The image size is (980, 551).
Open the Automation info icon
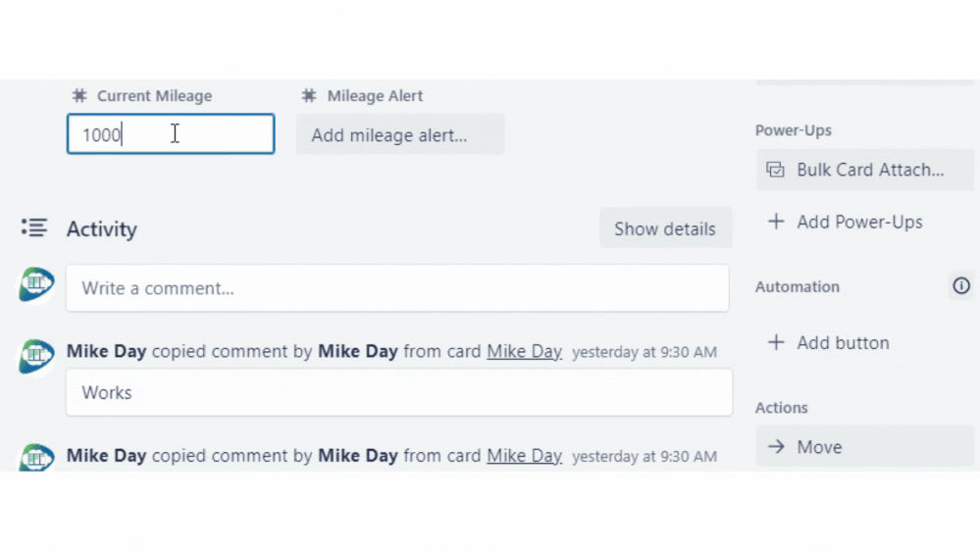pos(961,285)
